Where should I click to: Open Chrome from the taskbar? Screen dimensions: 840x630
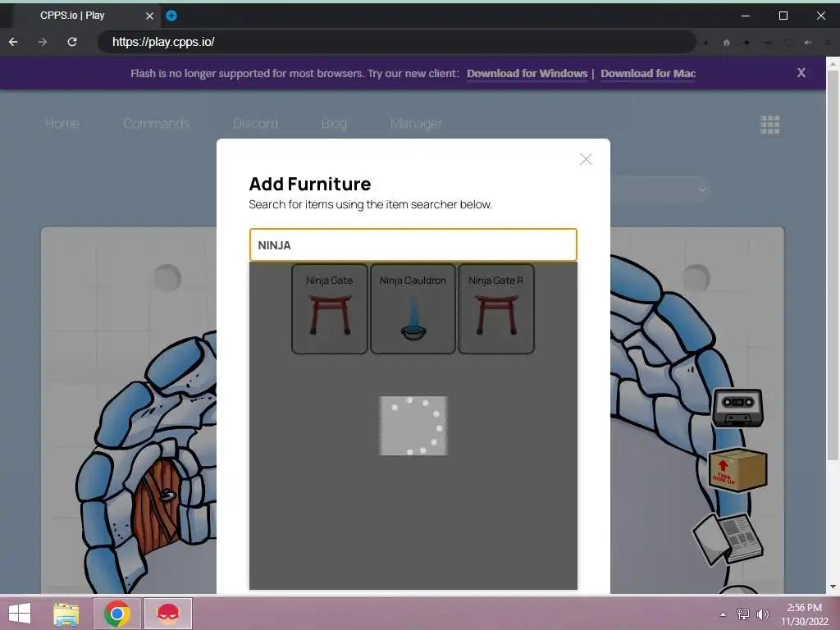coord(117,614)
